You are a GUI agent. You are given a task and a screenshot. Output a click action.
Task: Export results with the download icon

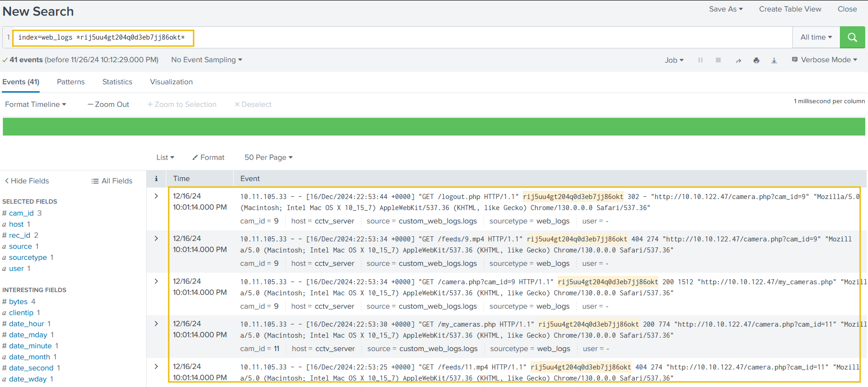pyautogui.click(x=774, y=60)
